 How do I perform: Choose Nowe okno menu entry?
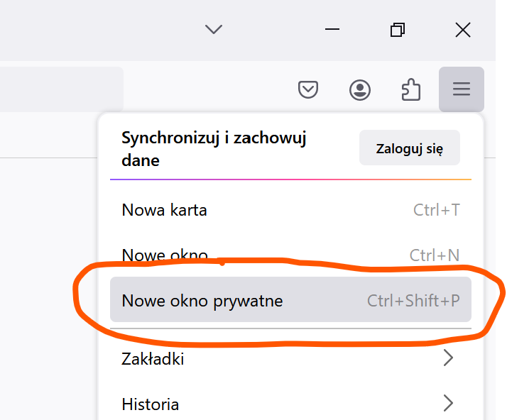(x=165, y=255)
